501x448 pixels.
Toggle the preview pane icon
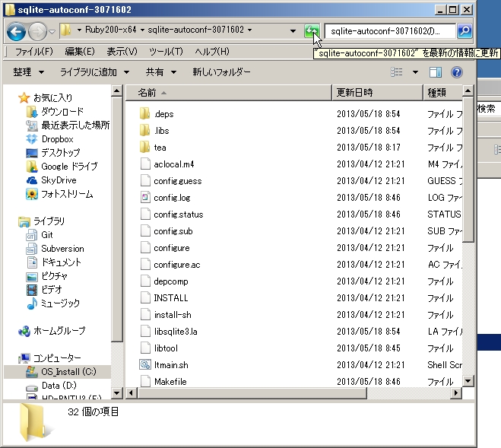[x=435, y=72]
